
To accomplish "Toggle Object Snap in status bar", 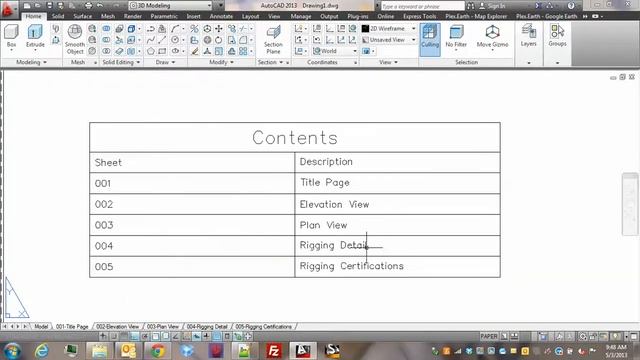I will coord(155,336).
